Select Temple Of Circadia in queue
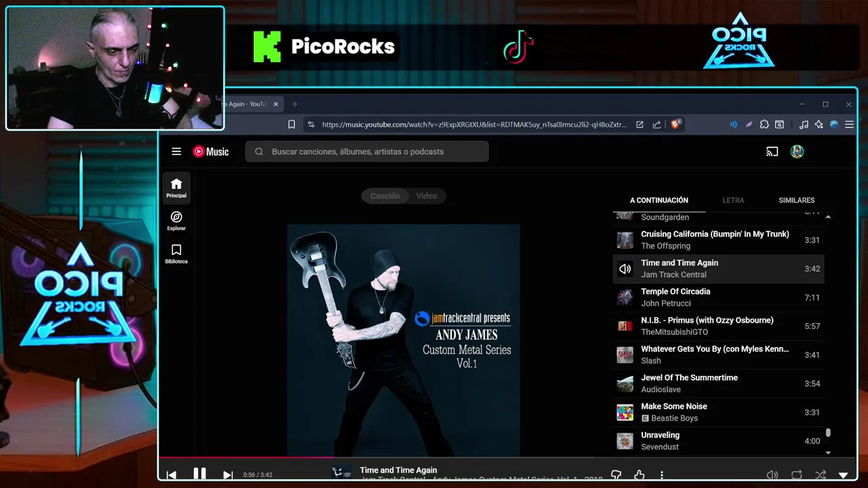 (719, 298)
